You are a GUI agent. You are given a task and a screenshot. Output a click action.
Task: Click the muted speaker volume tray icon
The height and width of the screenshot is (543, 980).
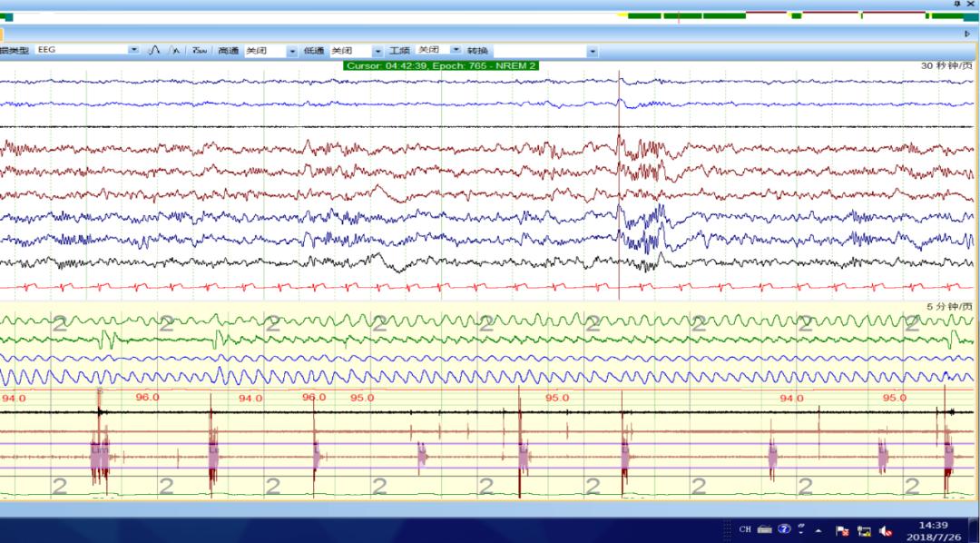(x=885, y=530)
